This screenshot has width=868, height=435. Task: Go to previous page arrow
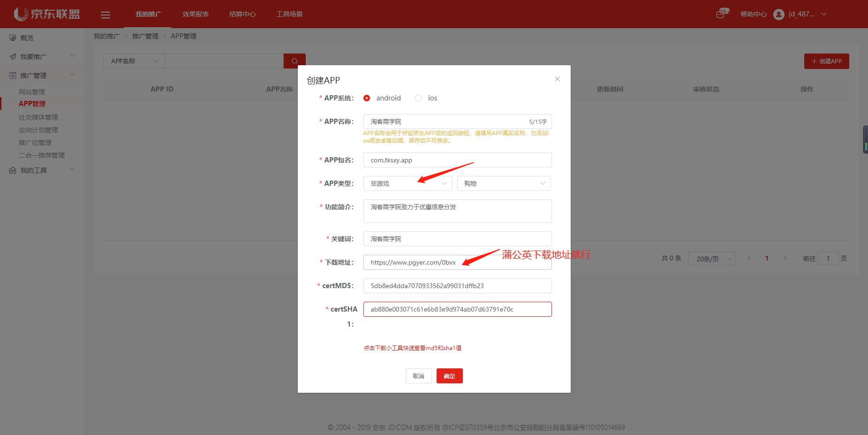coord(749,258)
